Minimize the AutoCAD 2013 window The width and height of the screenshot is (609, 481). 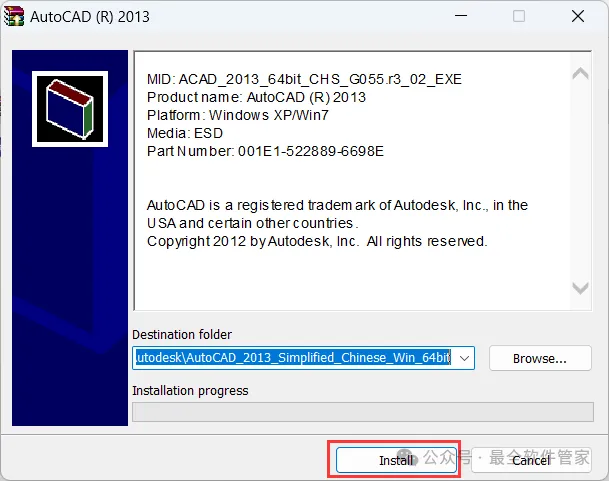pyautogui.click(x=461, y=16)
